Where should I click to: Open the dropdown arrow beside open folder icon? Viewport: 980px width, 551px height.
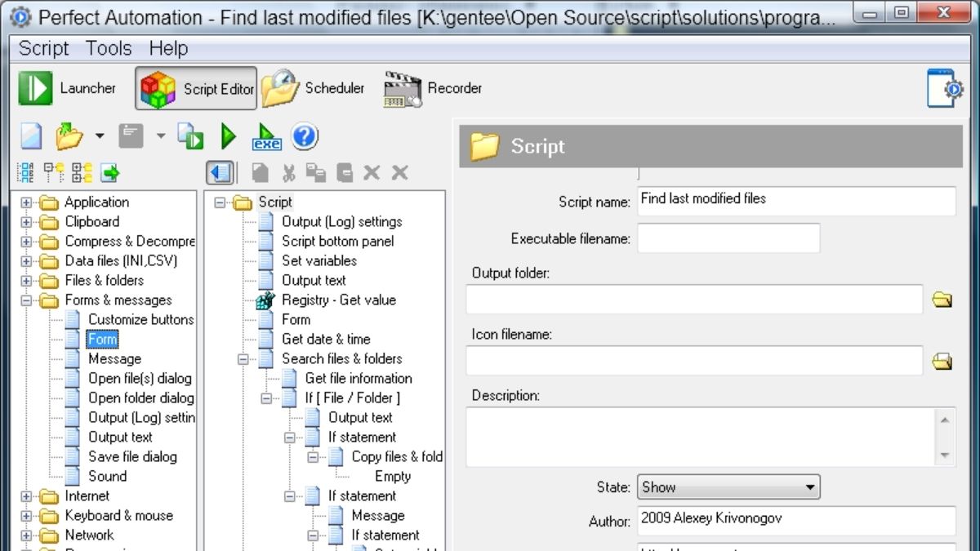(99, 136)
